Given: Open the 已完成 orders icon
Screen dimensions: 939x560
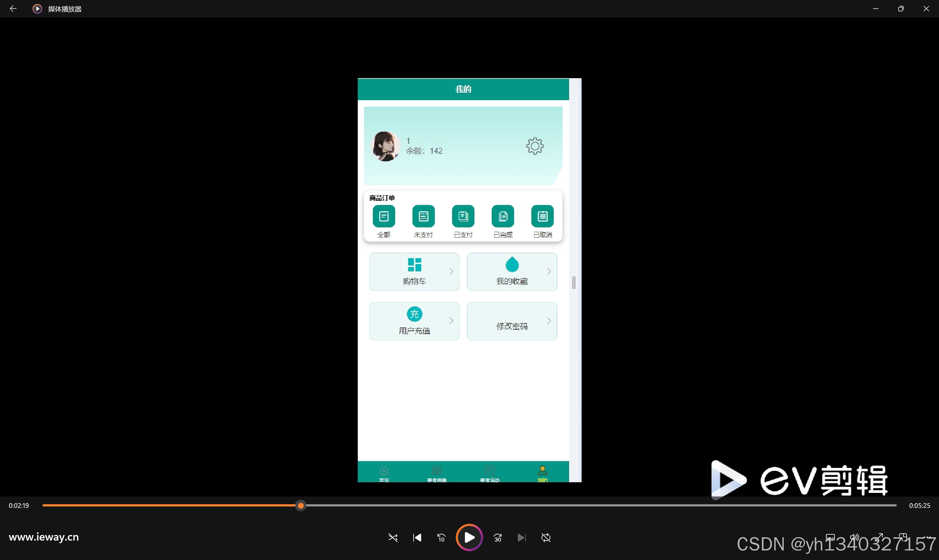Looking at the screenshot, I should pos(503,216).
